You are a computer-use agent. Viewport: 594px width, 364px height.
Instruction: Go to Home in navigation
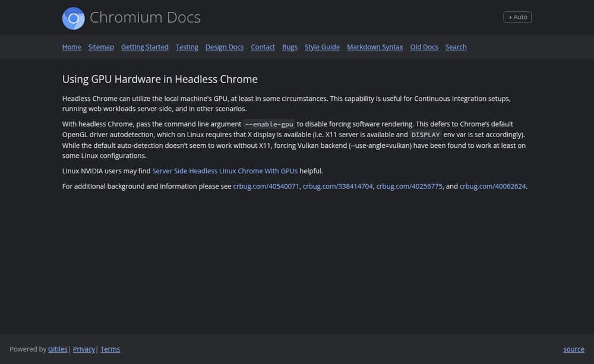(72, 47)
